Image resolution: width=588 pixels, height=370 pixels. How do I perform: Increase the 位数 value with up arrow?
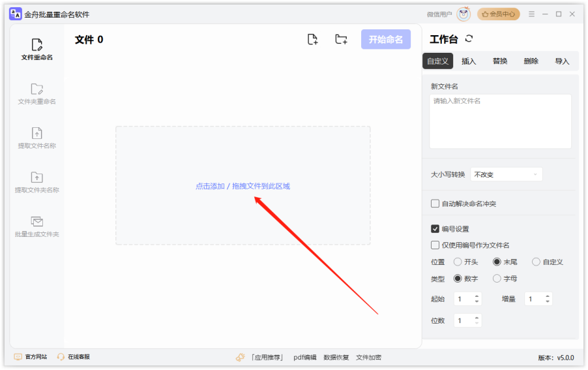pos(477,318)
